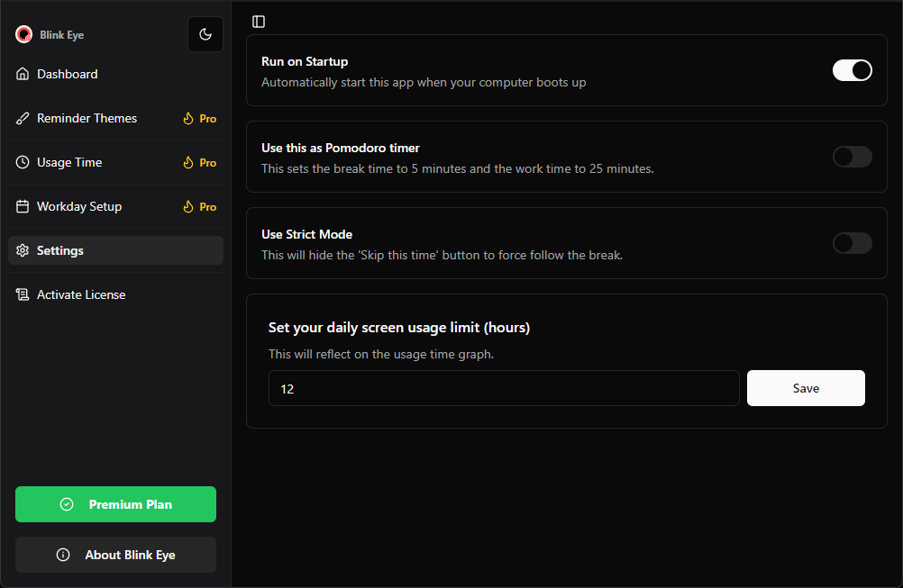The width and height of the screenshot is (903, 588).
Task: Click the Workday Setup calendar icon
Action: point(23,206)
